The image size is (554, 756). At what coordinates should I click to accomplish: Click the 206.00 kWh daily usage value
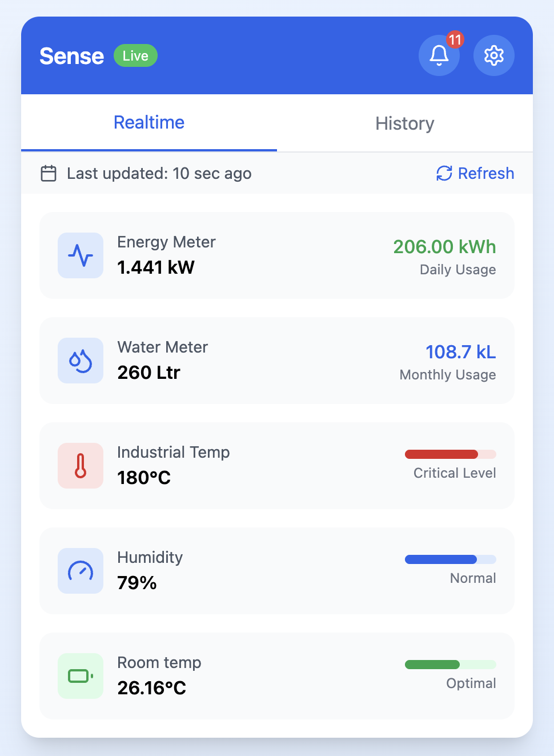click(x=444, y=247)
